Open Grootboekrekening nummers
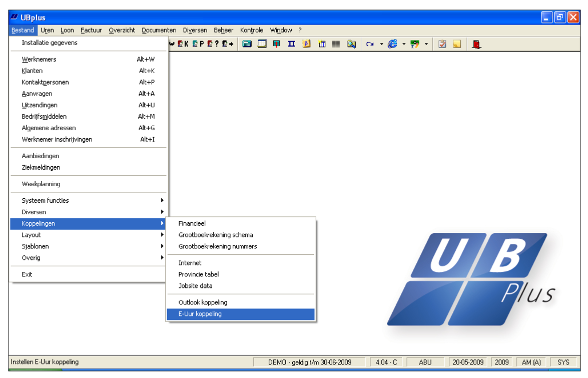The height and width of the screenshot is (378, 588). click(x=241, y=246)
